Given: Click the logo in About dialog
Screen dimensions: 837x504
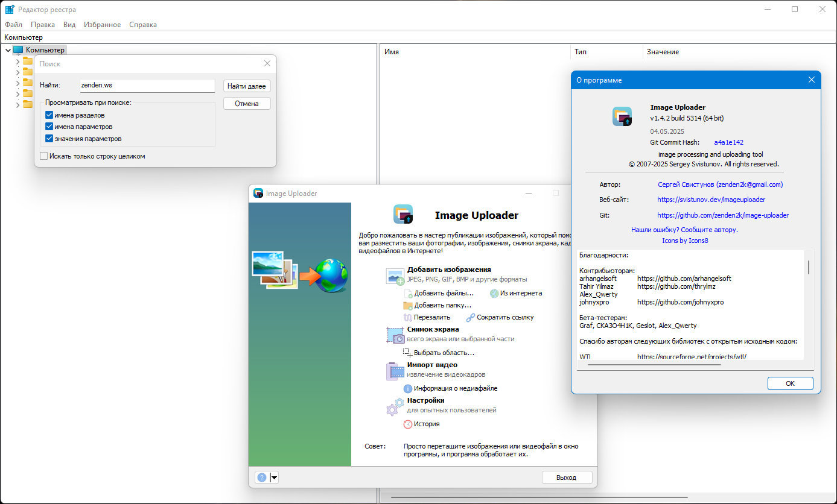Looking at the screenshot, I should point(622,116).
